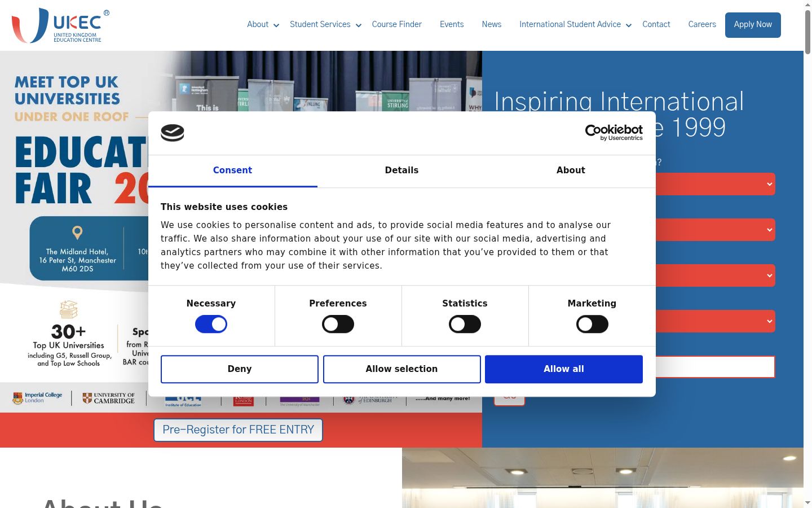Image resolution: width=812 pixels, height=508 pixels.
Task: Click Allow all cookies button
Action: click(x=564, y=369)
